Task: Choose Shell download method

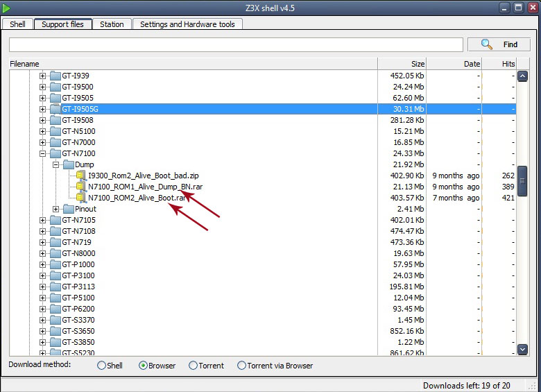Action: click(101, 366)
